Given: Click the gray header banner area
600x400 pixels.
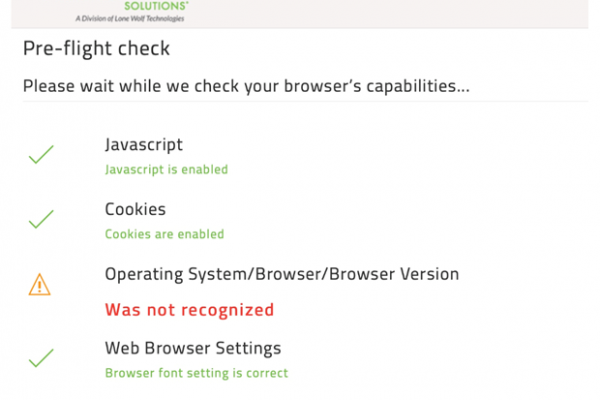Looking at the screenshot, I should (300, 14).
